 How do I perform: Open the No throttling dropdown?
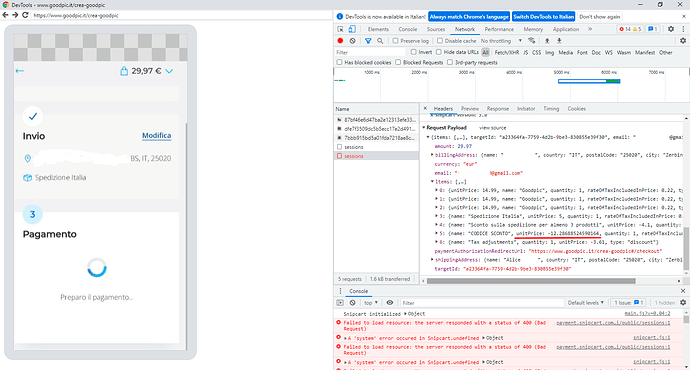(x=501, y=41)
